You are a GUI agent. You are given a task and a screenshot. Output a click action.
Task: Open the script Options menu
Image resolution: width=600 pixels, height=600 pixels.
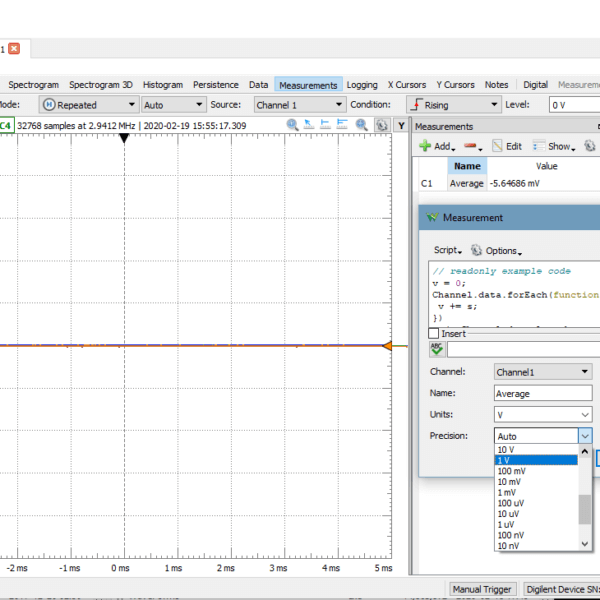(496, 251)
